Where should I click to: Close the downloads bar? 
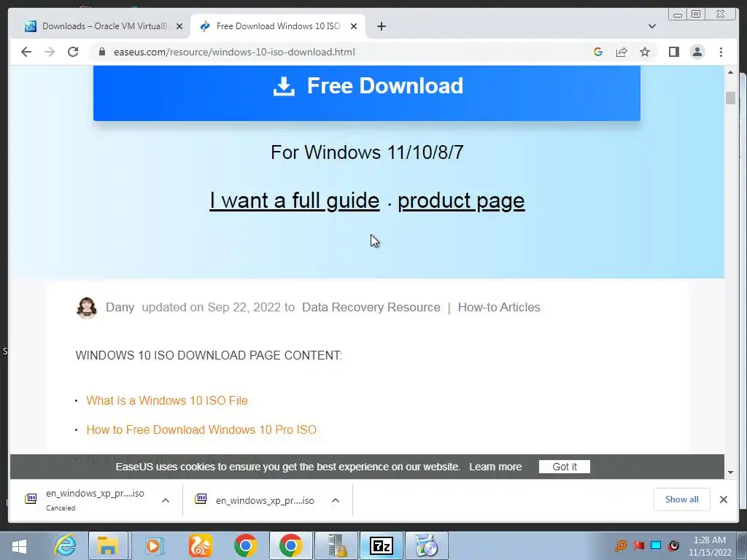tap(723, 499)
